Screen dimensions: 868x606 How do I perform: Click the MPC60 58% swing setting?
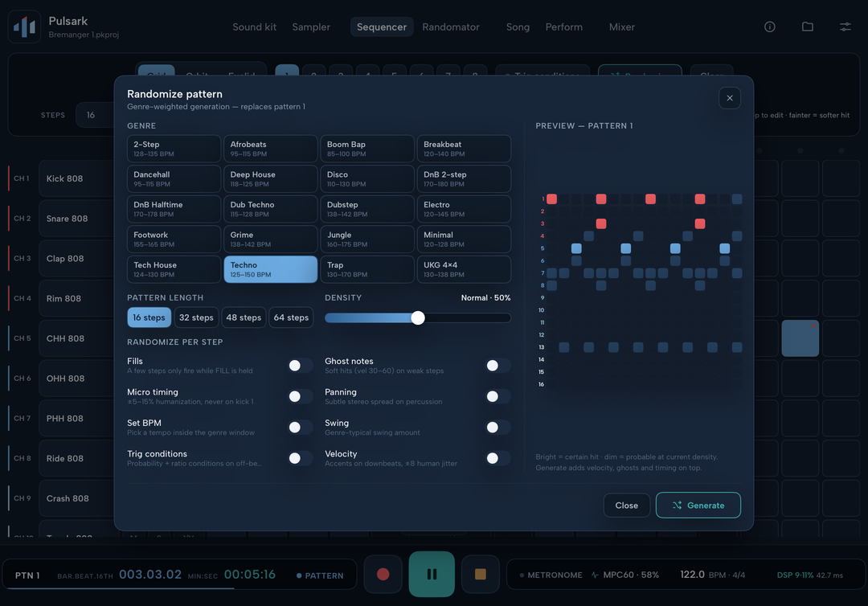pyautogui.click(x=625, y=575)
